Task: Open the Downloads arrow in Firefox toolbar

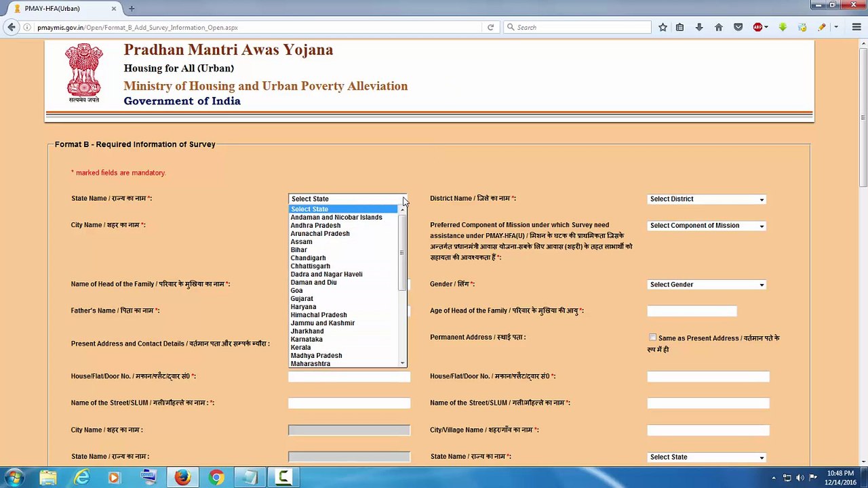Action: 699,27
